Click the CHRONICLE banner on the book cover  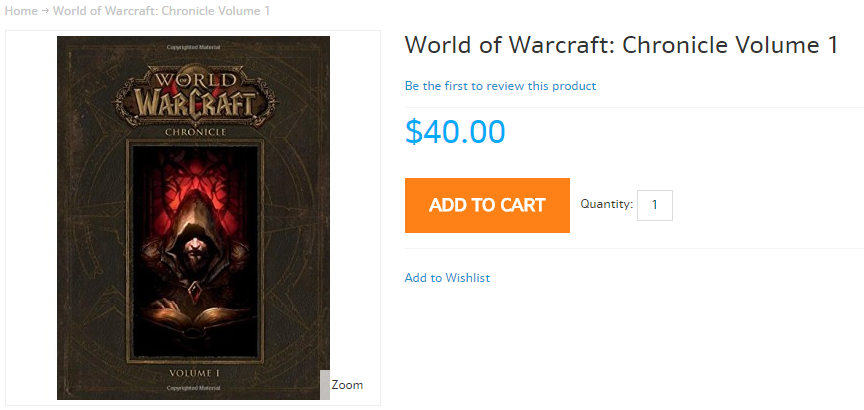click(x=194, y=131)
